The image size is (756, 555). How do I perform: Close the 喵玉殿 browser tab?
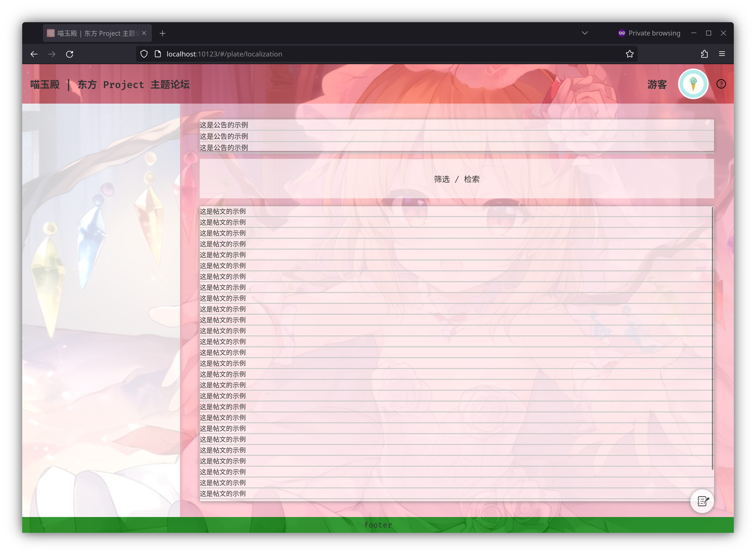(144, 33)
